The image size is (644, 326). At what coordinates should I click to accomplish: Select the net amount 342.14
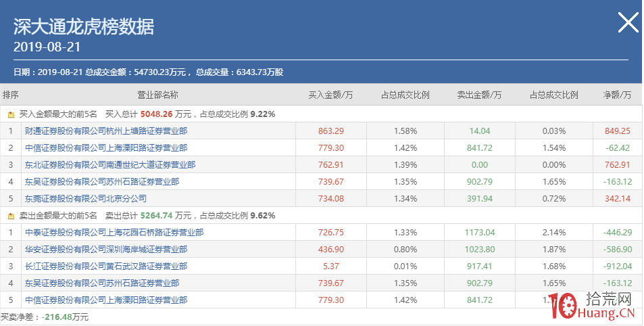point(617,199)
